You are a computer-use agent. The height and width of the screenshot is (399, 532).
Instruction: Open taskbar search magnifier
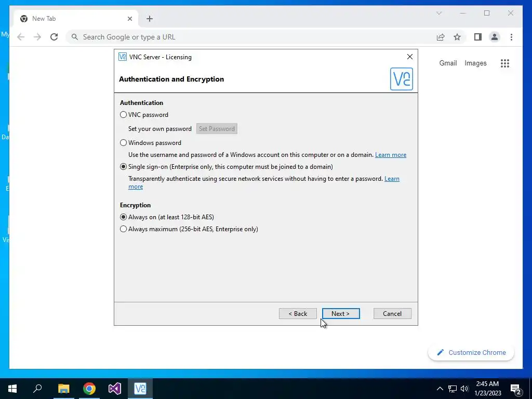tap(37, 389)
